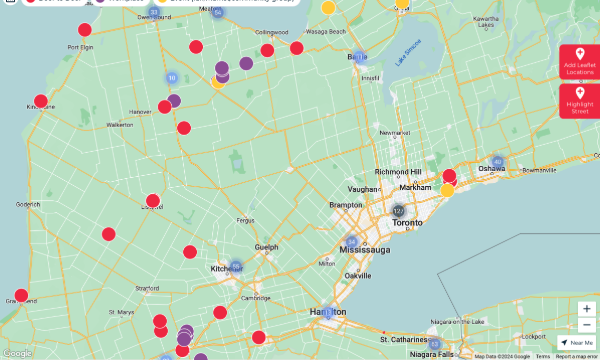Zoom out with the minus button
This screenshot has width=600, height=360.
587,325
